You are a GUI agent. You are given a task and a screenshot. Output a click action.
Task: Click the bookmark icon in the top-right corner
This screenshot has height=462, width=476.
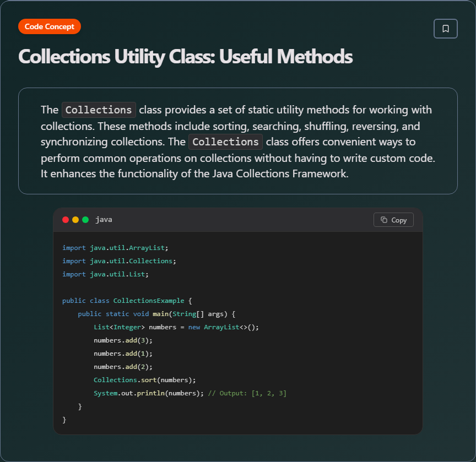pyautogui.click(x=446, y=29)
